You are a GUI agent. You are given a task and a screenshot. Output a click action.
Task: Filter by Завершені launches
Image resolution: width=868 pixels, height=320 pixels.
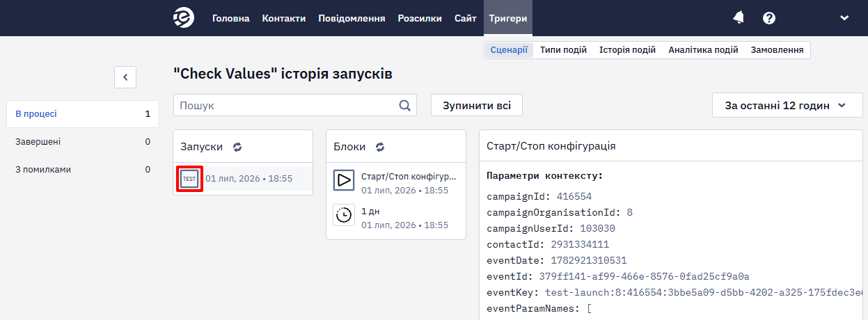point(83,142)
